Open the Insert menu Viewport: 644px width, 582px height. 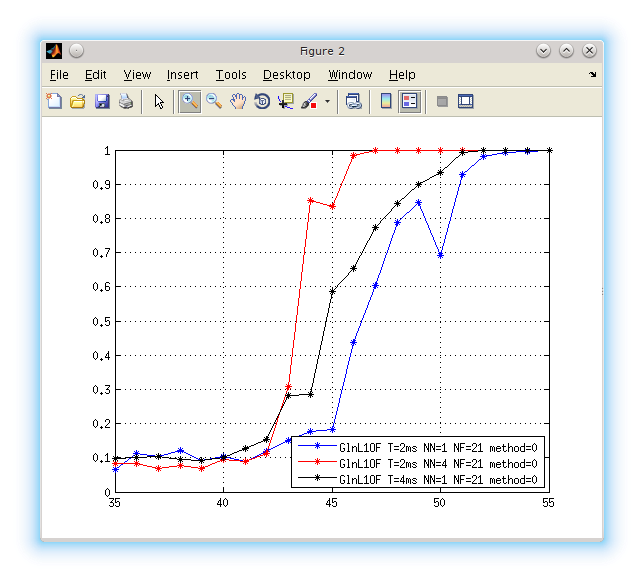pyautogui.click(x=182, y=75)
